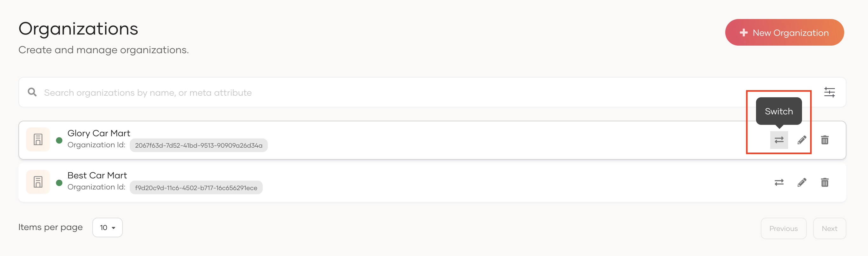Open the search filter options icon
The width and height of the screenshot is (868, 256).
pyautogui.click(x=829, y=92)
